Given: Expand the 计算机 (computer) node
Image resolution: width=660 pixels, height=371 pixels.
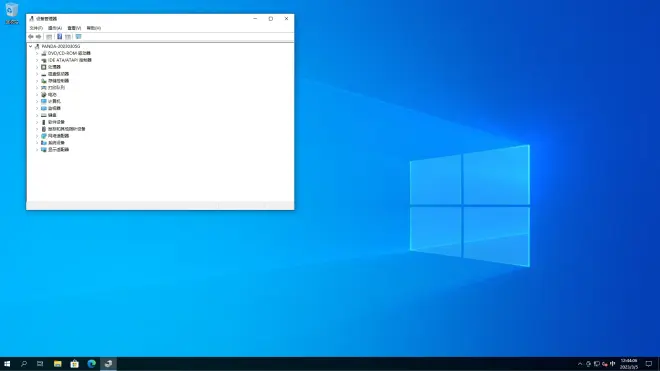Looking at the screenshot, I should [x=37, y=101].
